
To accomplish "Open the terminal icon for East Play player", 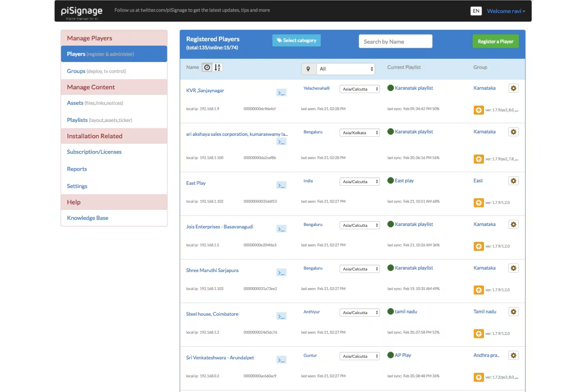I will (281, 185).
